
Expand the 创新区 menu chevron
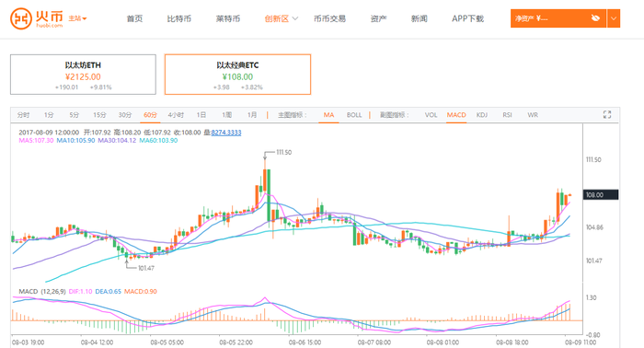[x=295, y=18]
